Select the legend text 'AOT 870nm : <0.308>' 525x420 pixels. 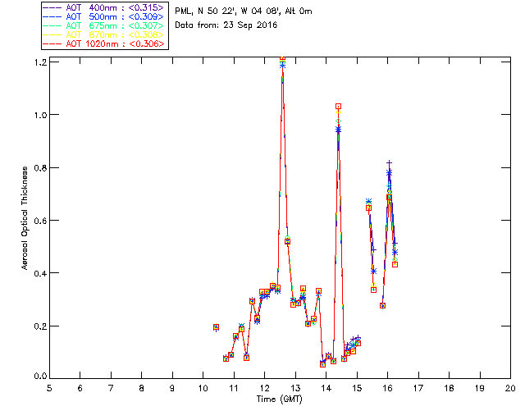click(115, 34)
